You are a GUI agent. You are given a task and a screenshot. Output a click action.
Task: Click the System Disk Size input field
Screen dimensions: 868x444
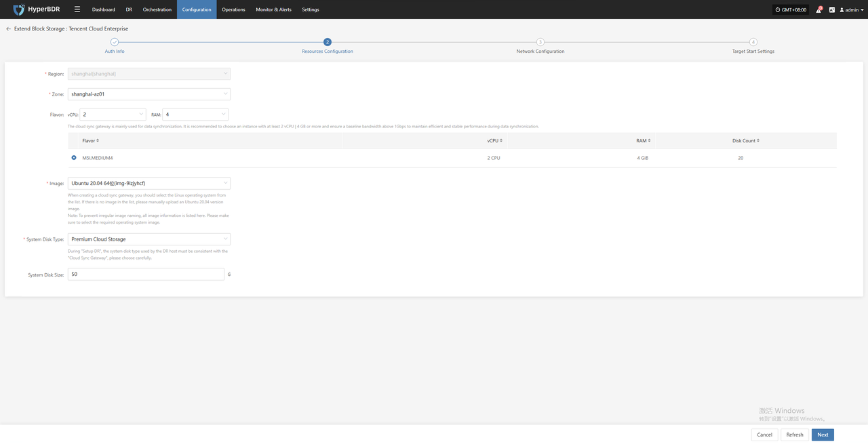click(146, 274)
